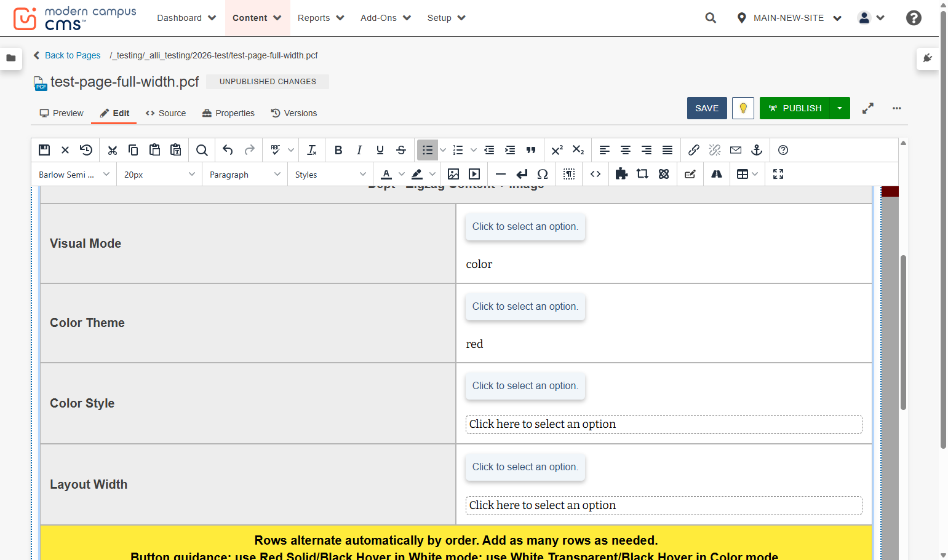Open the Paragraph format dropdown
This screenshot has width=948, height=560.
[245, 175]
